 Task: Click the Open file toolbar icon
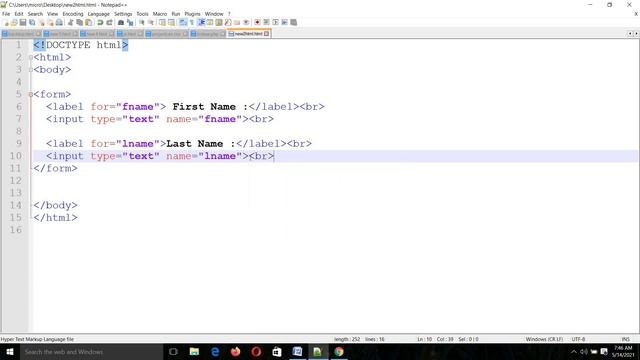[x=14, y=22]
